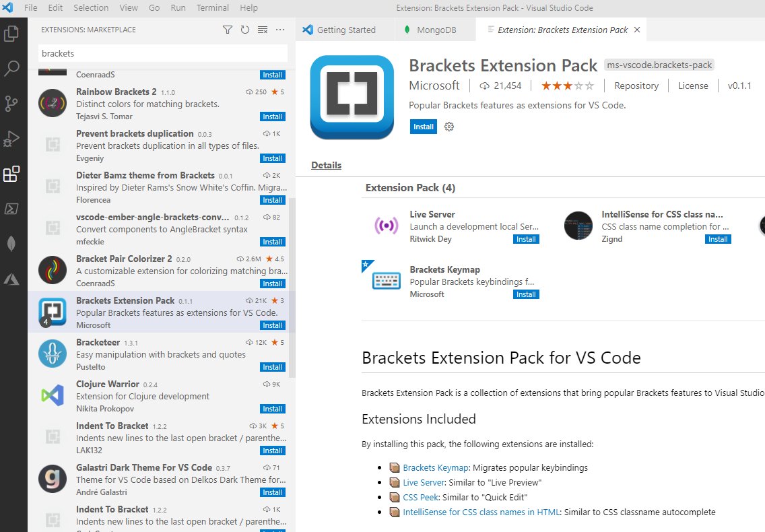
Task: Open the View menu
Action: pyautogui.click(x=129, y=8)
